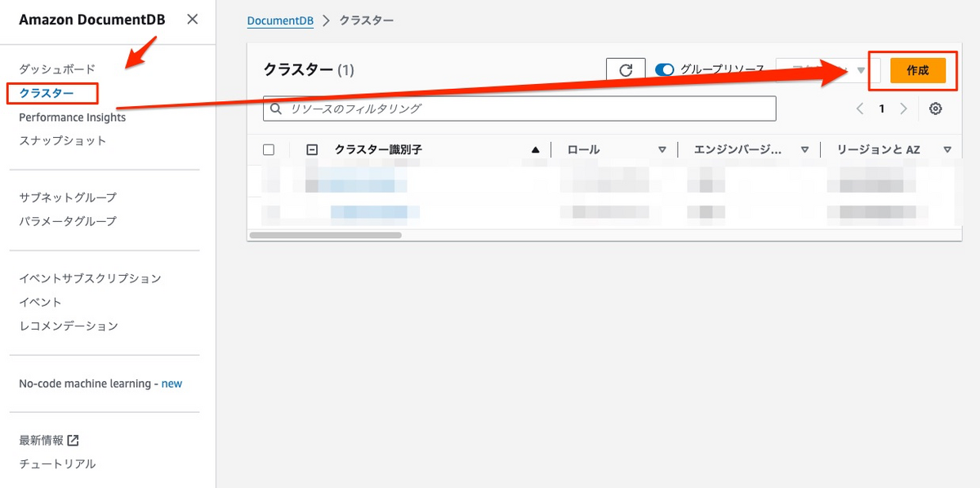This screenshot has height=488, width=980.
Task: Open チュートリアル in the sidebar
Action: [57, 464]
